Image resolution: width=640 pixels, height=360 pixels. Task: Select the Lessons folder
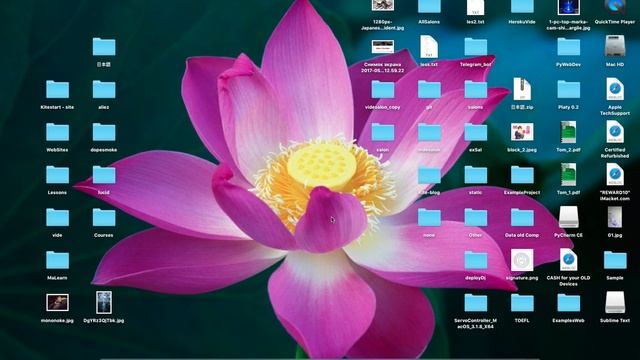coord(57,175)
